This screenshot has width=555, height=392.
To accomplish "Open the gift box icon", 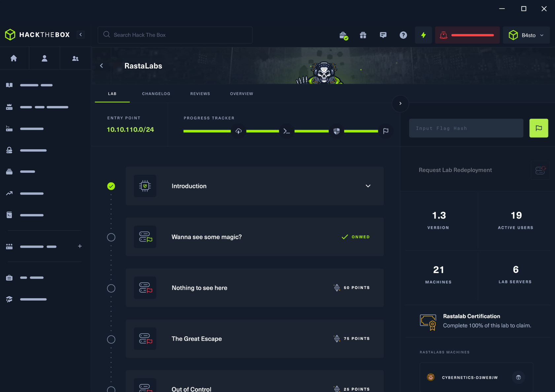I will [x=363, y=35].
